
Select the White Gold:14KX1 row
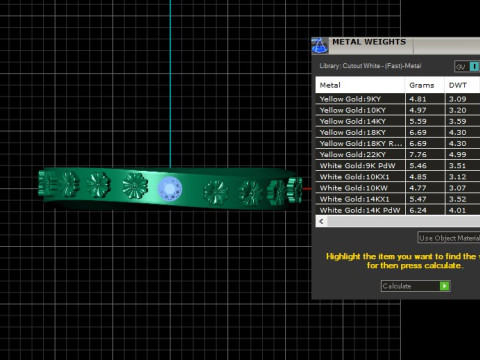pyautogui.click(x=398, y=199)
